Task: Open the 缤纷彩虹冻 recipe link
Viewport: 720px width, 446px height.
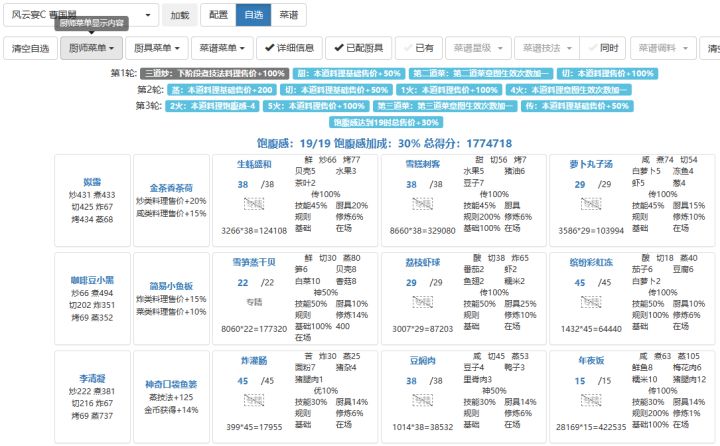Action: click(591, 262)
